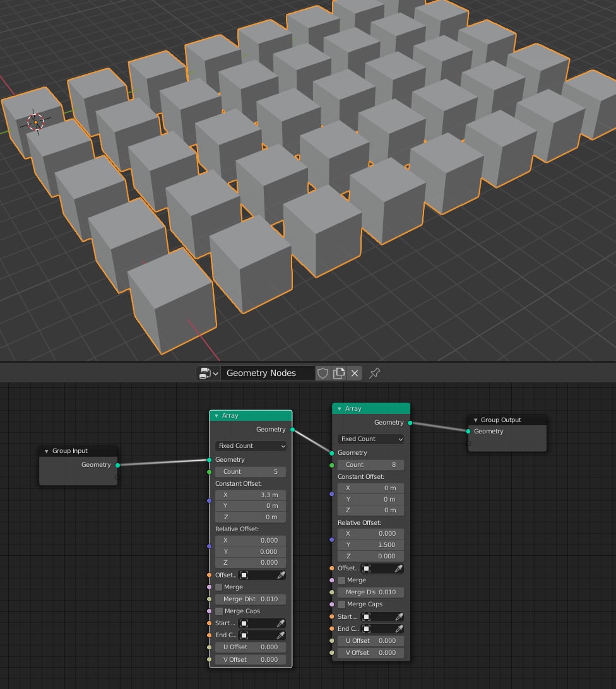Click V Offset field in first Array
Image resolution: width=616 pixels, height=689 pixels.
pos(251,659)
